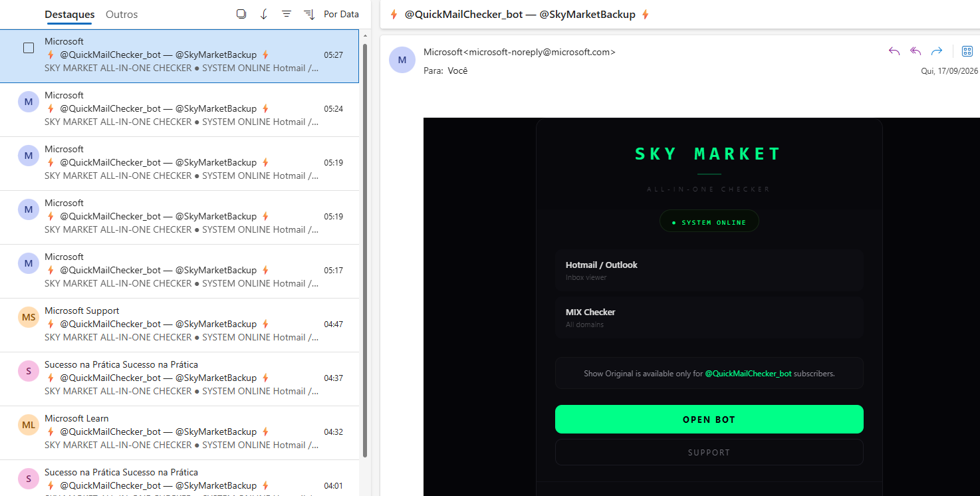Click the message list scrollbar
This screenshot has height=496, width=980.
(365, 251)
